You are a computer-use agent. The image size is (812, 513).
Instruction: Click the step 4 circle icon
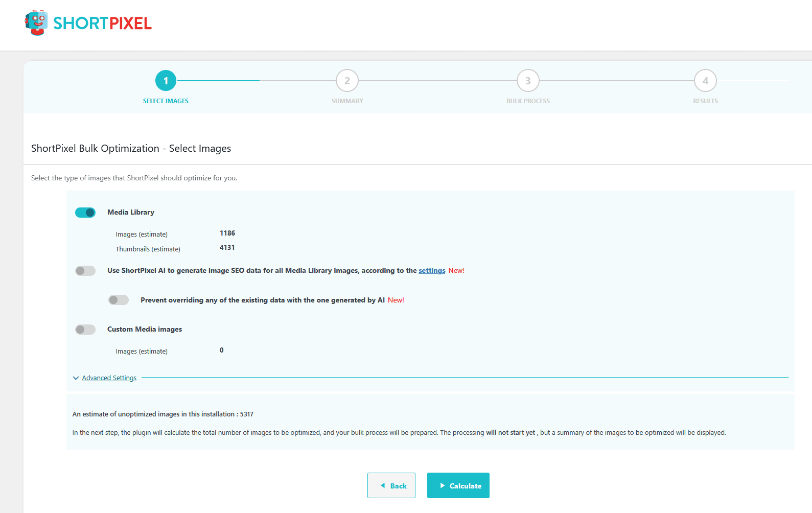[705, 81]
